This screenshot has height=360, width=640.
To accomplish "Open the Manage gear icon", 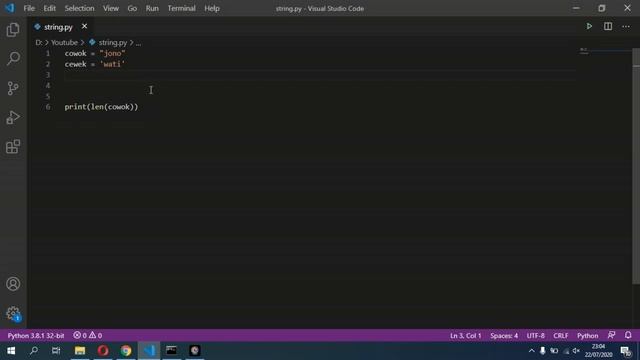I will click(x=13, y=313).
